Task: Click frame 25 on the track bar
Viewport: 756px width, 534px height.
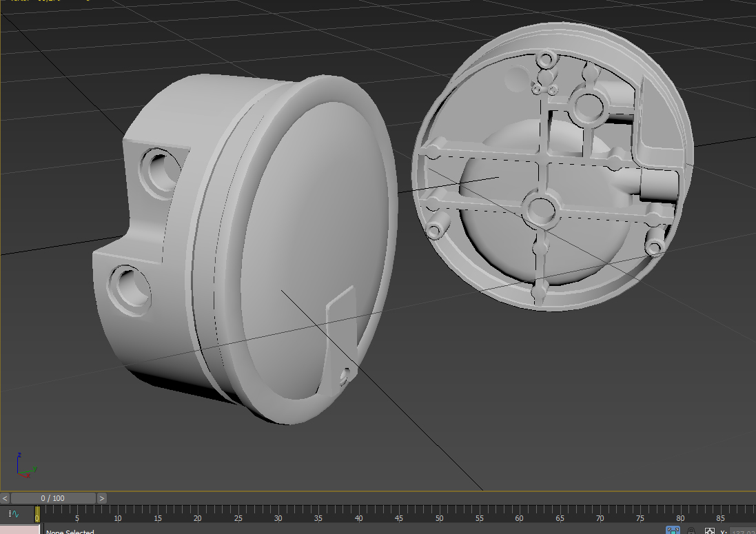Action: pyautogui.click(x=238, y=518)
